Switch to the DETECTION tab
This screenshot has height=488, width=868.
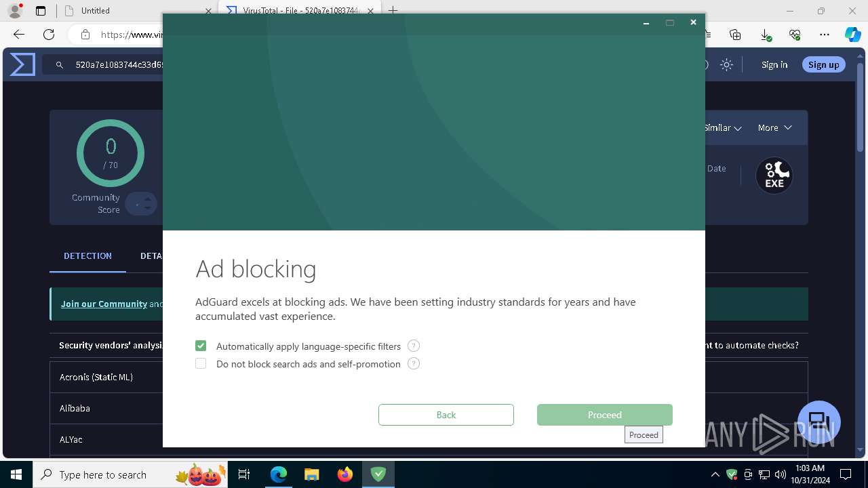pos(87,256)
